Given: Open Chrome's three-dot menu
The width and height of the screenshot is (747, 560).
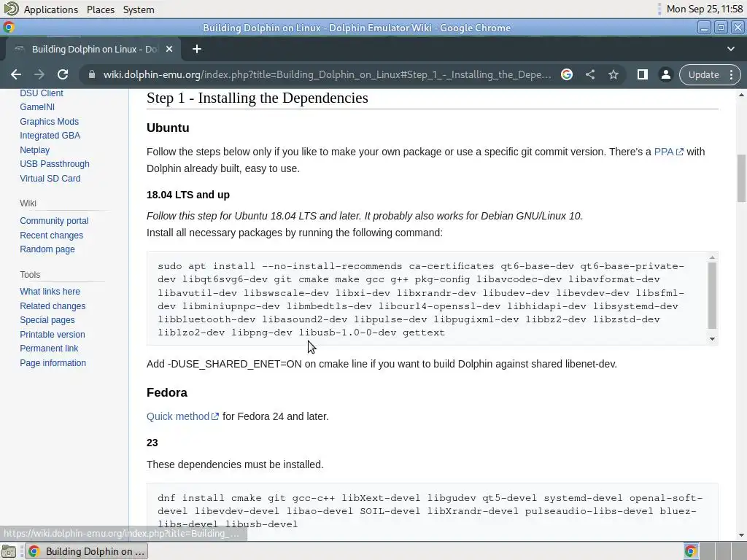Looking at the screenshot, I should [x=731, y=75].
